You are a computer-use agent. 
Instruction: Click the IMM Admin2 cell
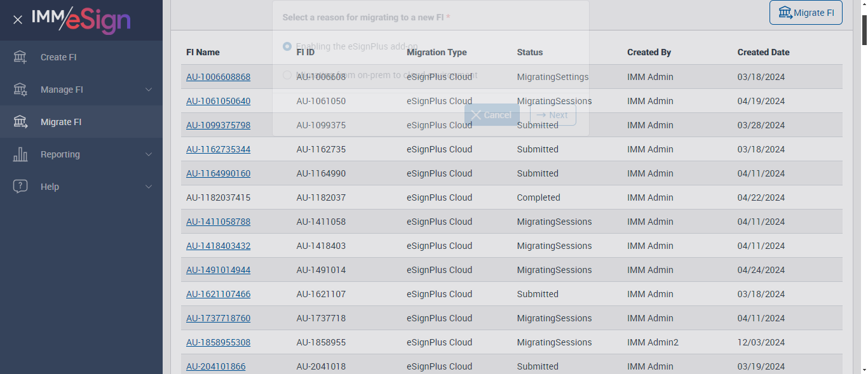(653, 342)
